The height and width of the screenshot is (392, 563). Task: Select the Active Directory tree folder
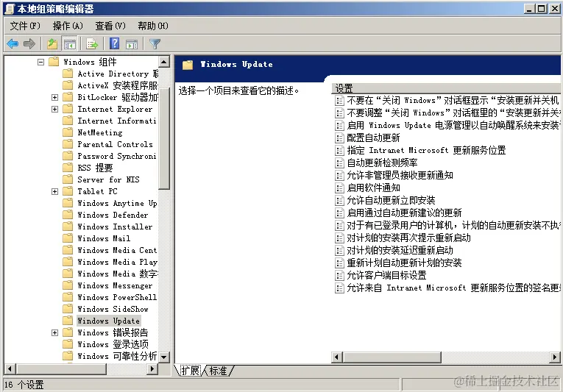118,74
